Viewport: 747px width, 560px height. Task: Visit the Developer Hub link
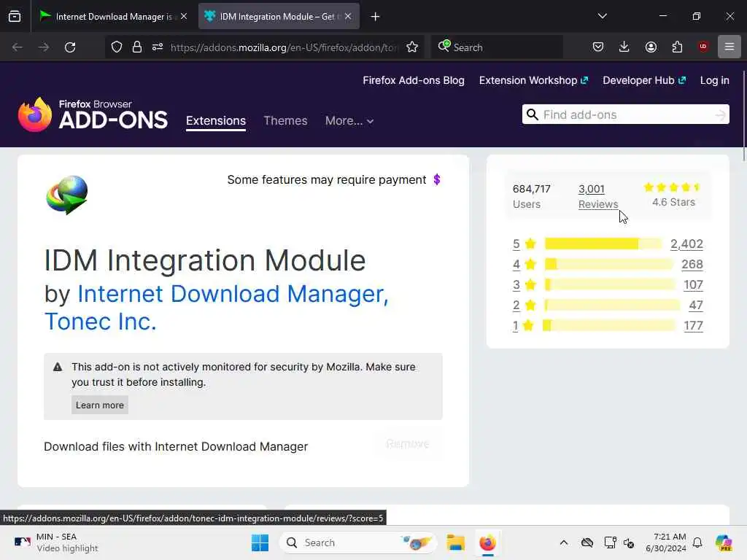tap(644, 80)
